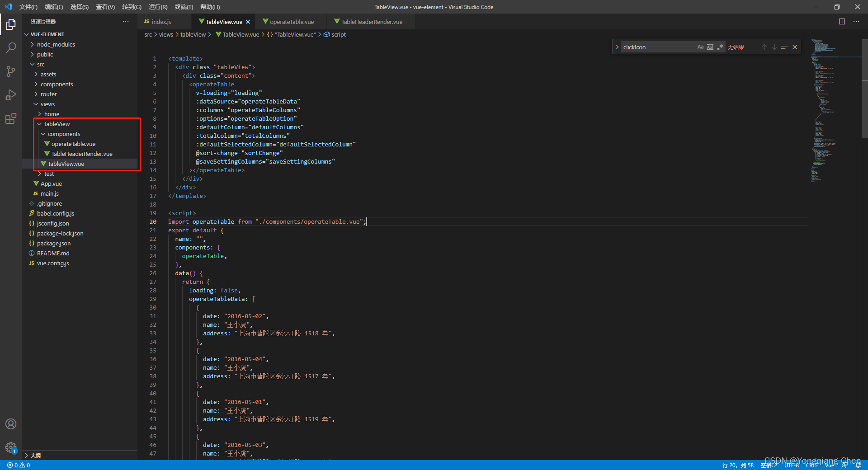Viewport: 868px width, 470px height.
Task: Toggle whole word matching in find
Action: pyautogui.click(x=710, y=47)
